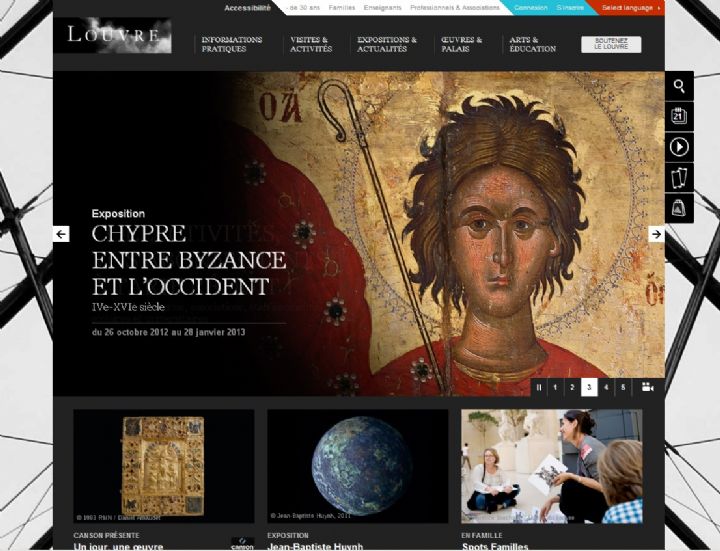Pause the slideshow
This screenshot has height=551, width=720.
(x=539, y=388)
